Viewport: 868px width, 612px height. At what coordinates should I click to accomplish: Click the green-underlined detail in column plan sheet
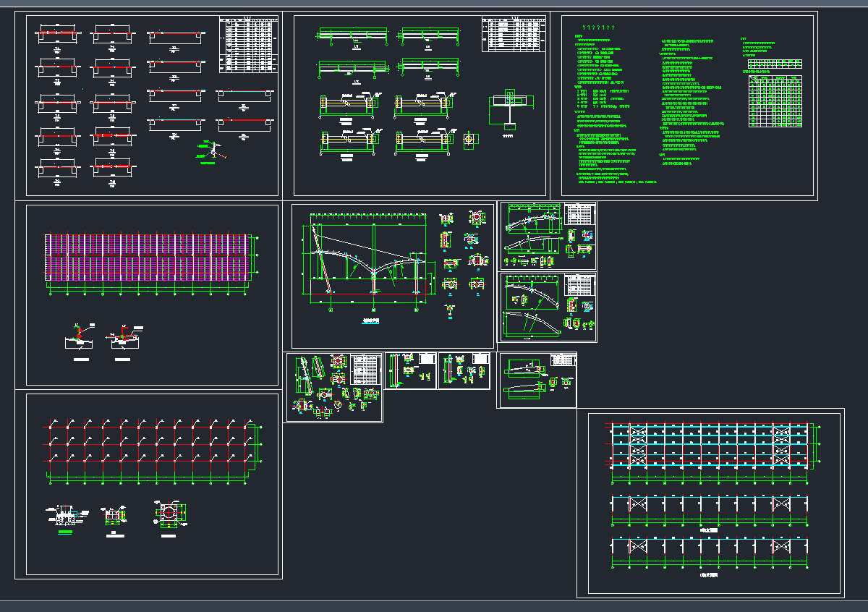point(65,518)
